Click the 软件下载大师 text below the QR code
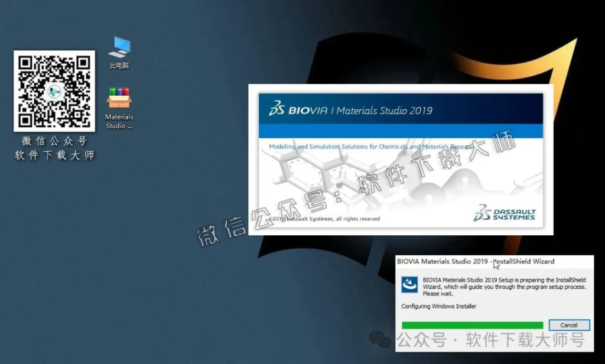605x364 pixels. click(x=54, y=155)
